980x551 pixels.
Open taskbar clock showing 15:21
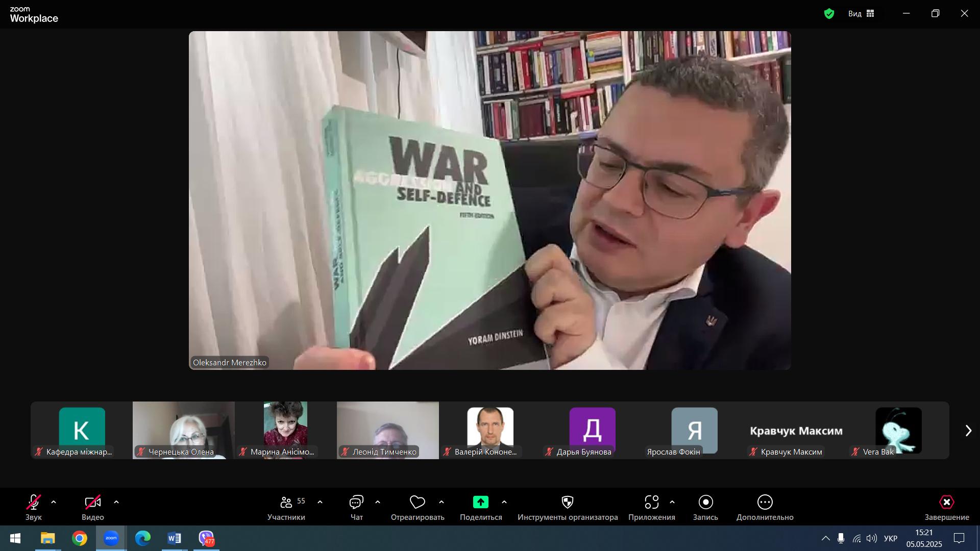pyautogui.click(x=924, y=538)
